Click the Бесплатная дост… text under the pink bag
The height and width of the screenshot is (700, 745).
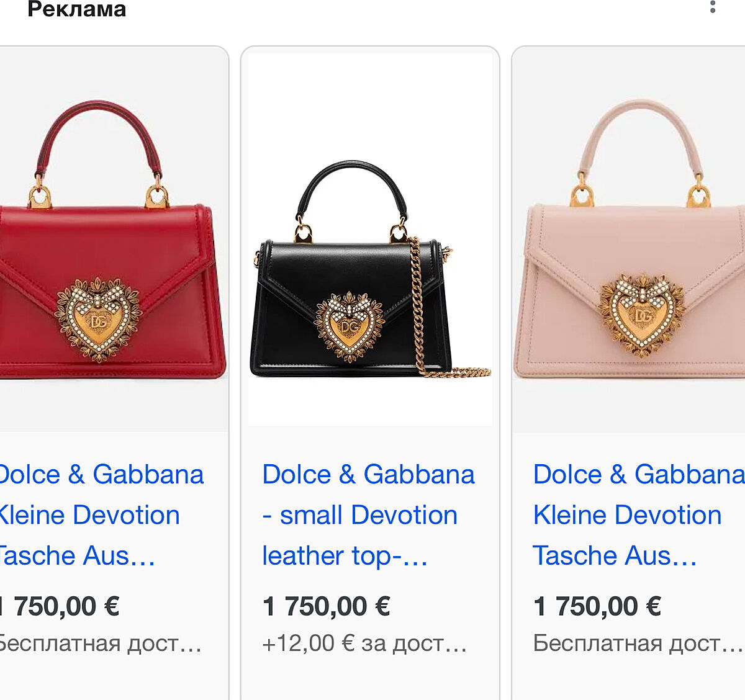(x=638, y=644)
